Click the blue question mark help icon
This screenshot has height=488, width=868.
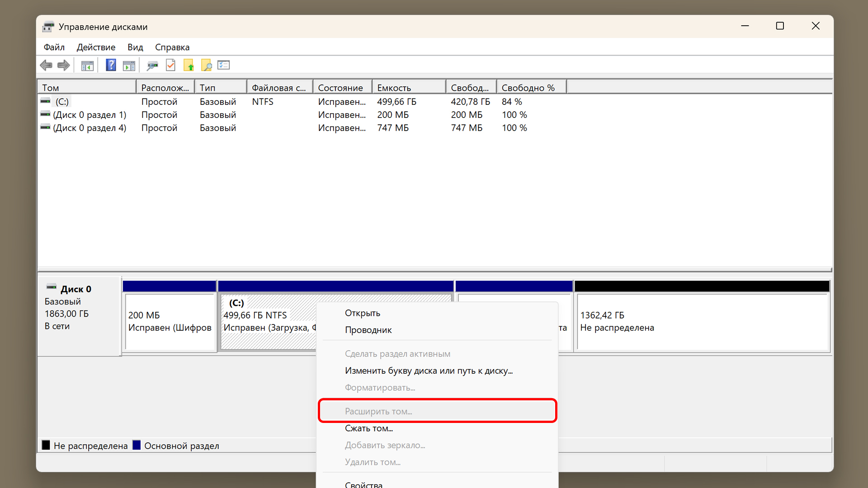[111, 65]
